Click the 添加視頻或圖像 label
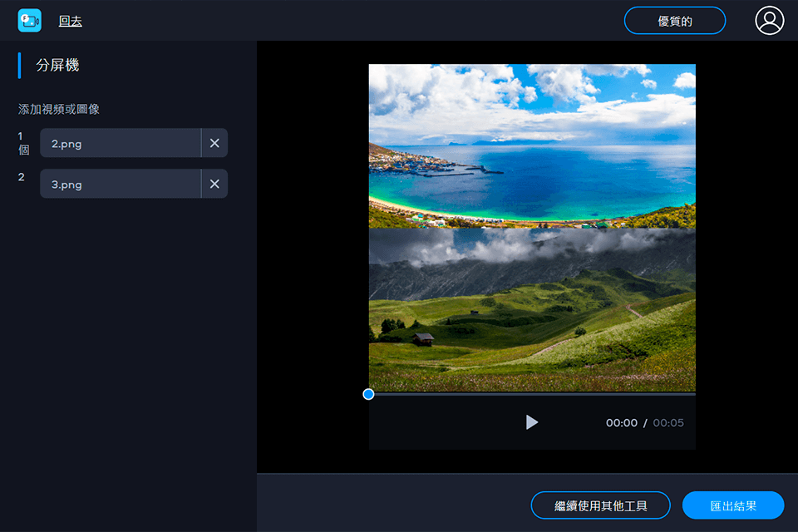 (59, 109)
